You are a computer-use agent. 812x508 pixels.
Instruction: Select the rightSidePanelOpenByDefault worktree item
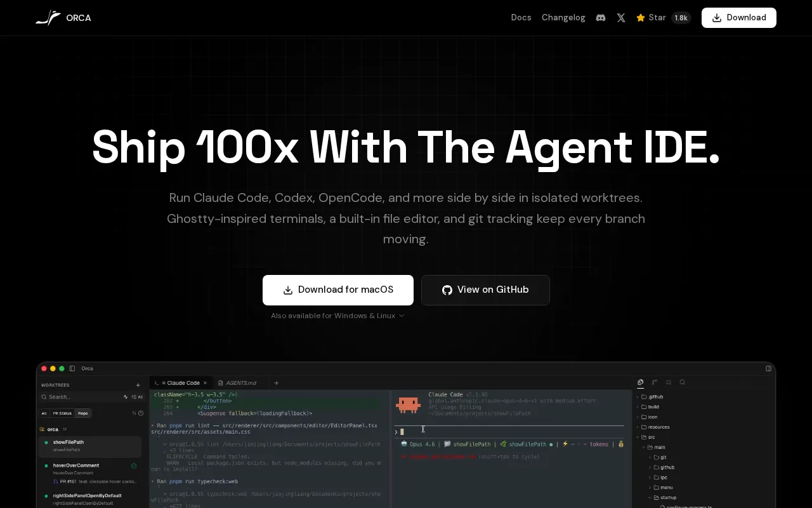coord(90,499)
